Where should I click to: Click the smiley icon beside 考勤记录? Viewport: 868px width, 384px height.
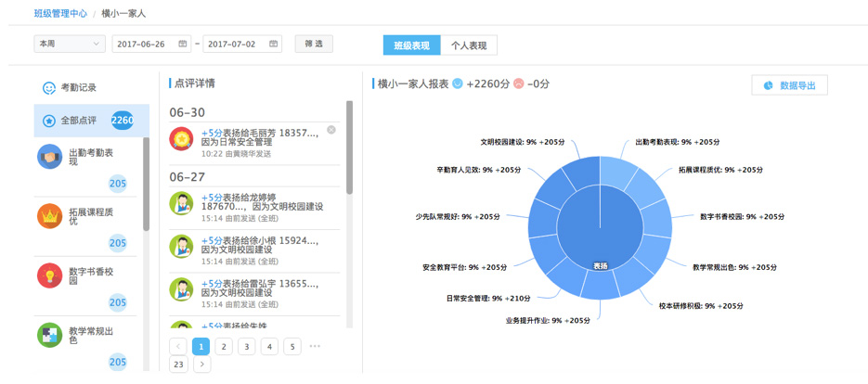pos(50,87)
